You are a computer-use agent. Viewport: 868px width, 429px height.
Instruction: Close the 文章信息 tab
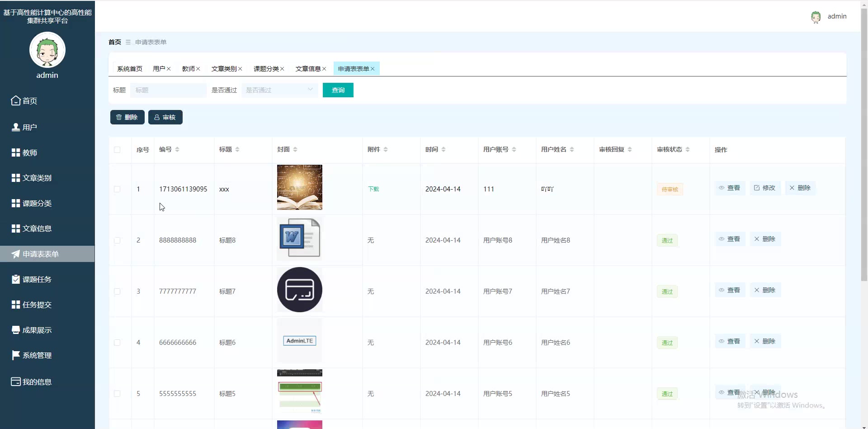[x=324, y=69]
